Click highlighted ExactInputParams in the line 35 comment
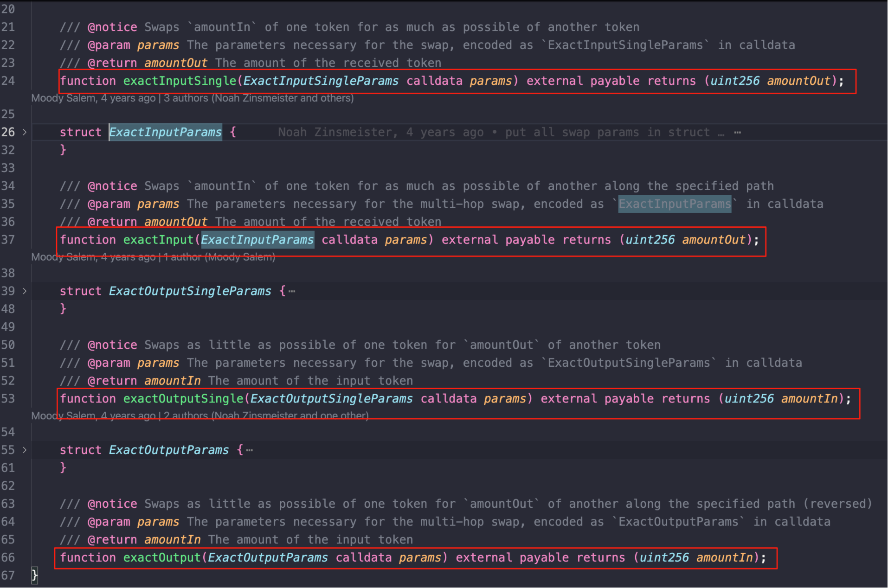This screenshot has width=888, height=588. point(675,204)
